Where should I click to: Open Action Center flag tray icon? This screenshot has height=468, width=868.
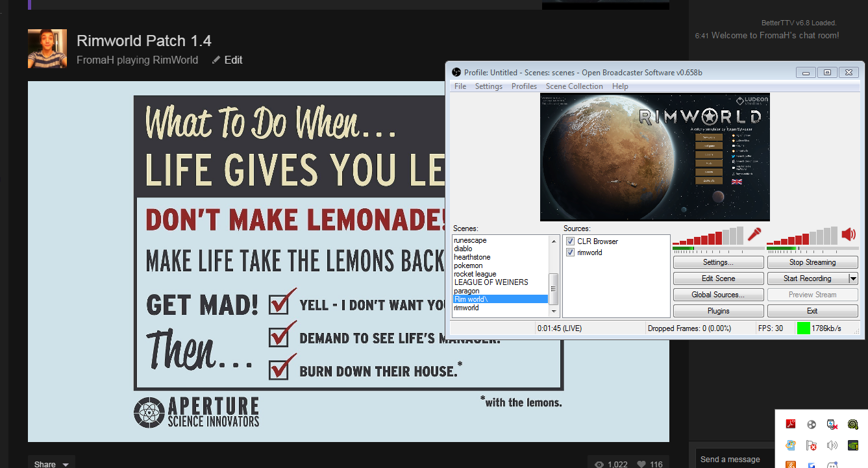pos(812,445)
